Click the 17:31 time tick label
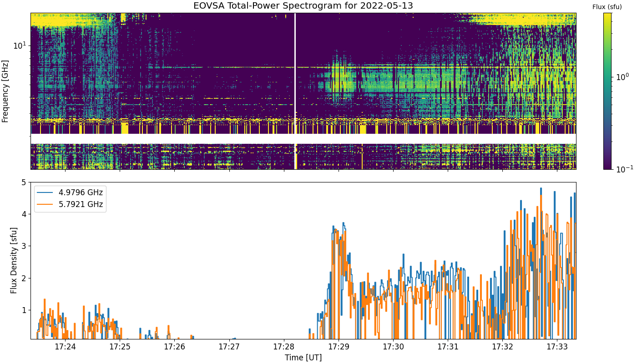This screenshot has width=637, height=364. point(448,347)
